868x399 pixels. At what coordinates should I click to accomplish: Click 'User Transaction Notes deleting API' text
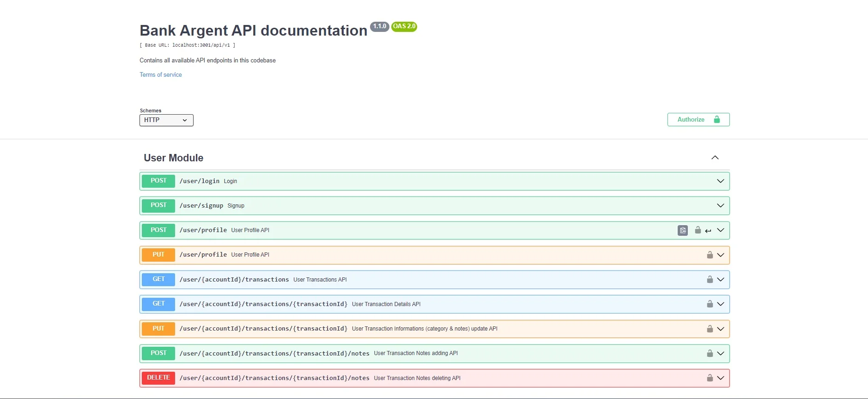click(417, 378)
